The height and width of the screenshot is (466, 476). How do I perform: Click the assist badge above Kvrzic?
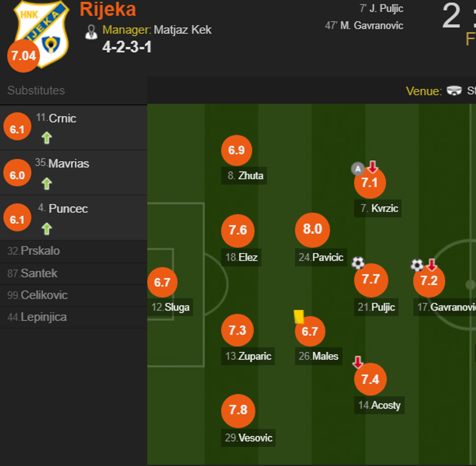358,168
